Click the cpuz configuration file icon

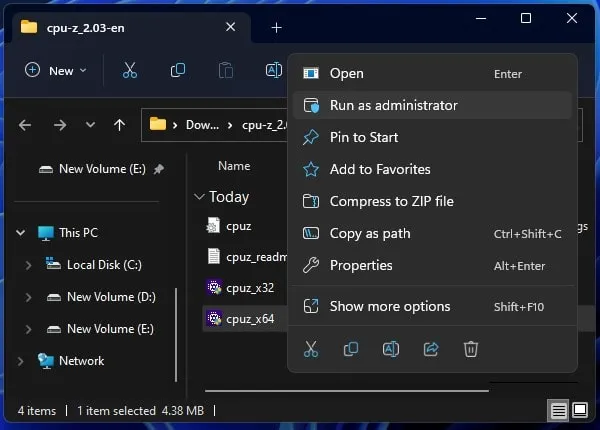tap(213, 225)
